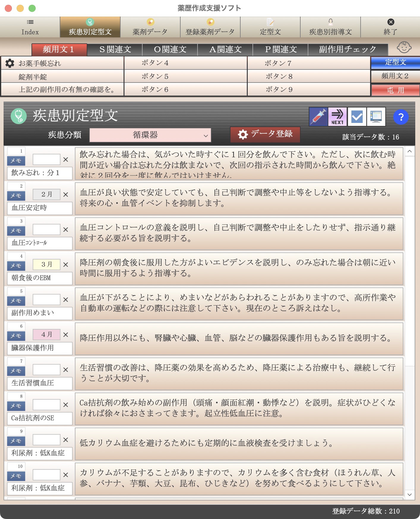
Task: Click the 終了 exit icon
Action: click(391, 22)
